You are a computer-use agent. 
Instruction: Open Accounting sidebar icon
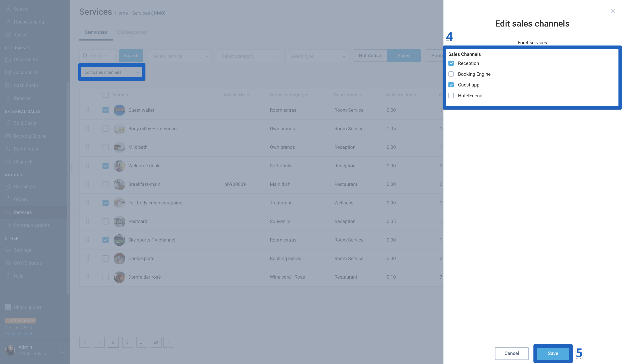[x=8, y=72]
